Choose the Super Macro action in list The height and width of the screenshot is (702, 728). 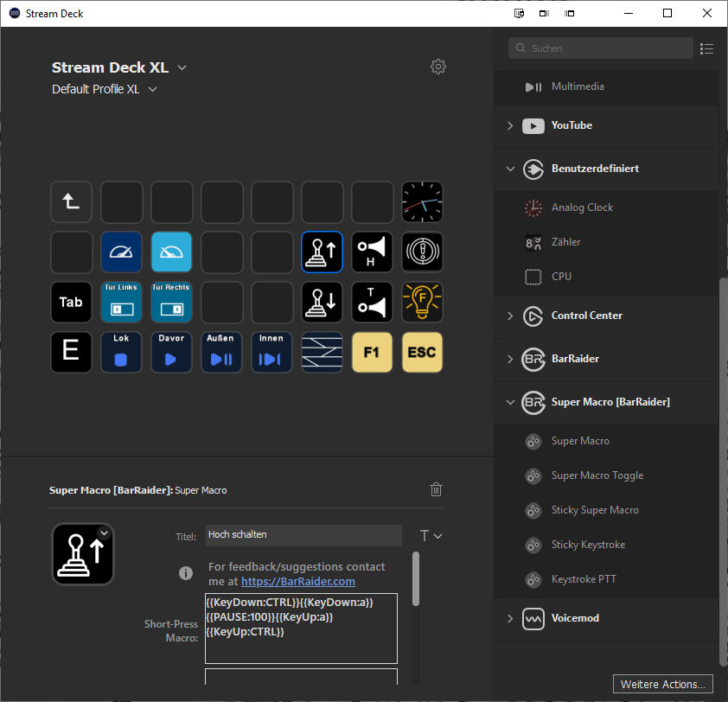point(606,441)
